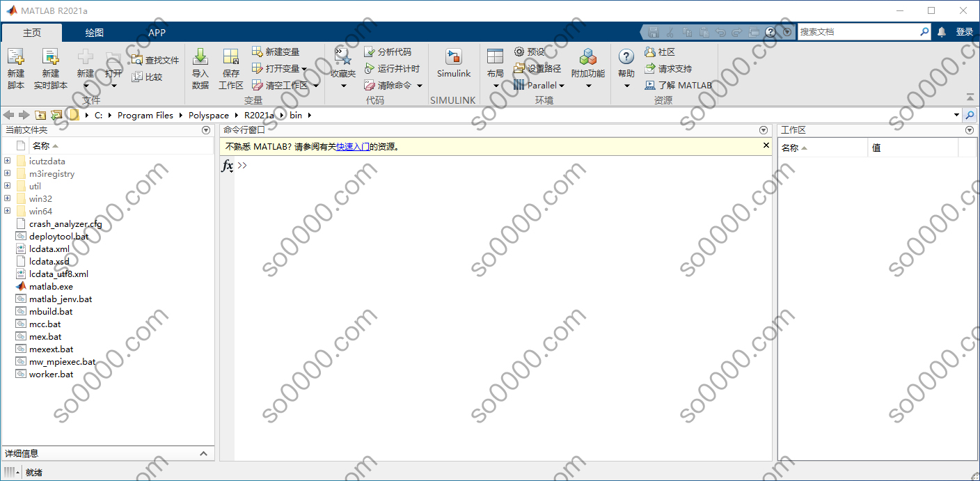Create a new variable with 新建变量
Screen dimensions: 980x481
click(x=276, y=52)
